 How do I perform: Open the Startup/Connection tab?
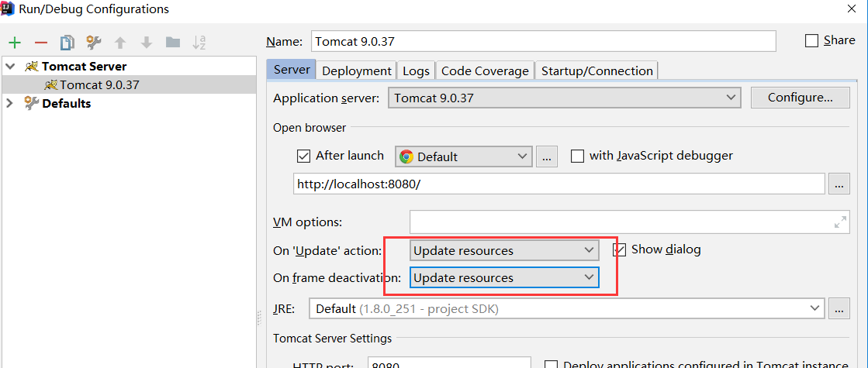tap(597, 71)
